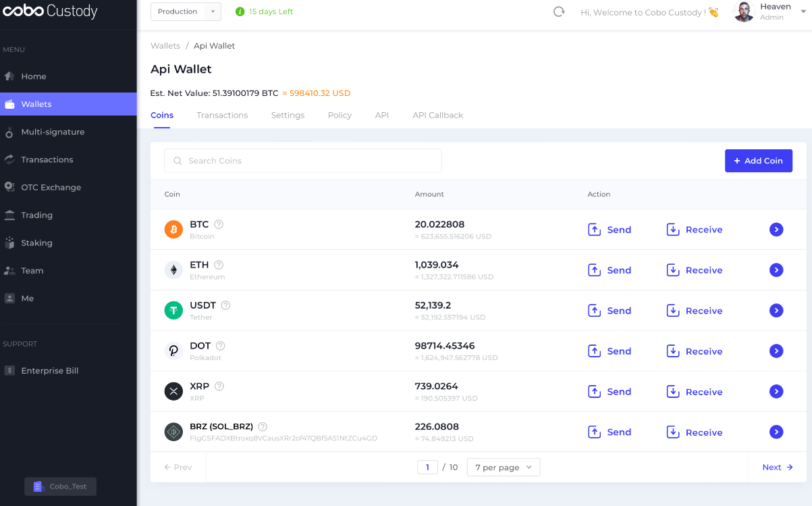Switch to the Transactions tab

coord(222,116)
